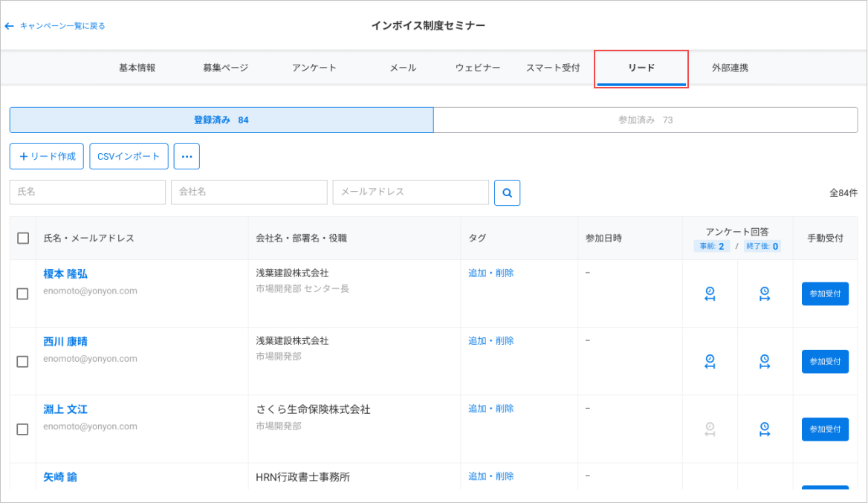
Task: Click the HRN行政書士事務所 company cell
Action: (x=302, y=477)
